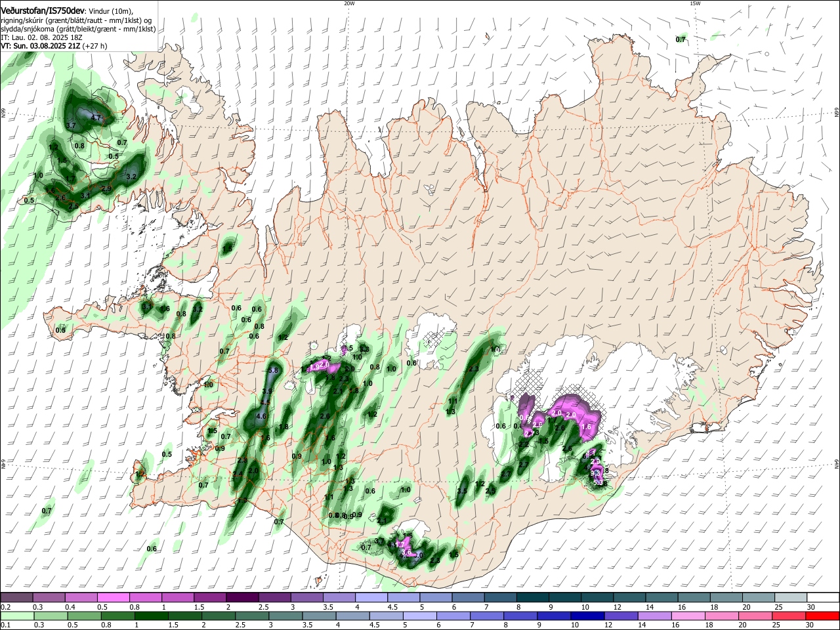Image resolution: width=840 pixels, height=630 pixels.
Task: Select the white 30 swatch in purple snow scale
Action: [822, 598]
